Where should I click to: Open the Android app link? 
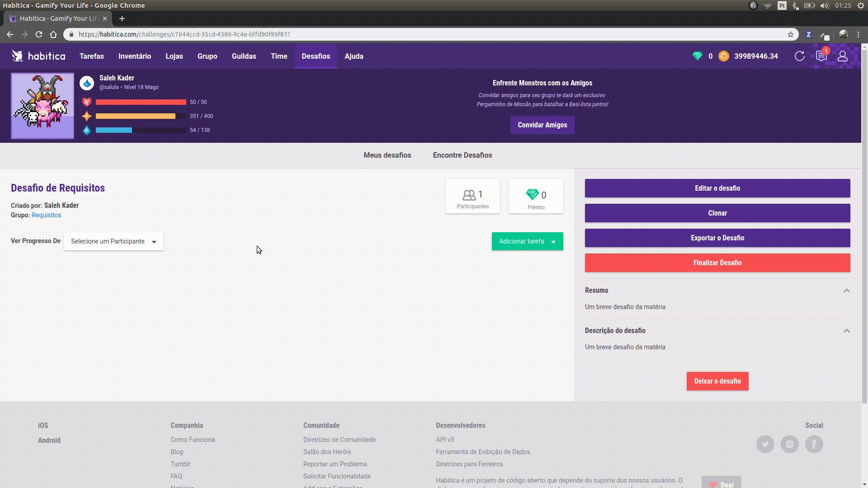[49, 440]
